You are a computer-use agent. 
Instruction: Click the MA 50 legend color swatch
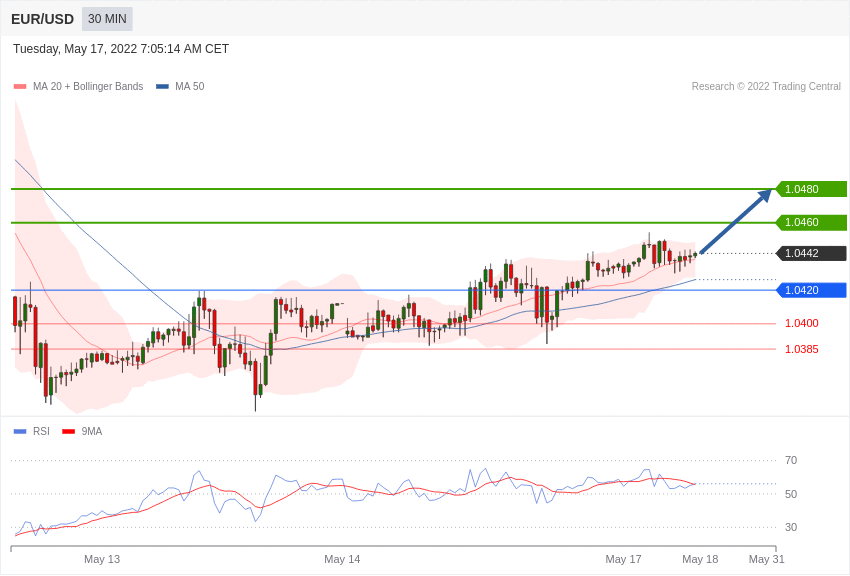162,87
